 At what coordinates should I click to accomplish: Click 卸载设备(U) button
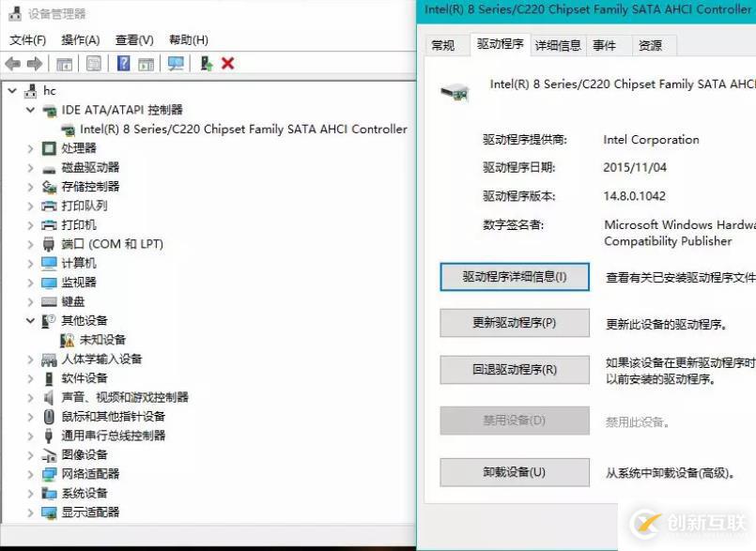(515, 472)
